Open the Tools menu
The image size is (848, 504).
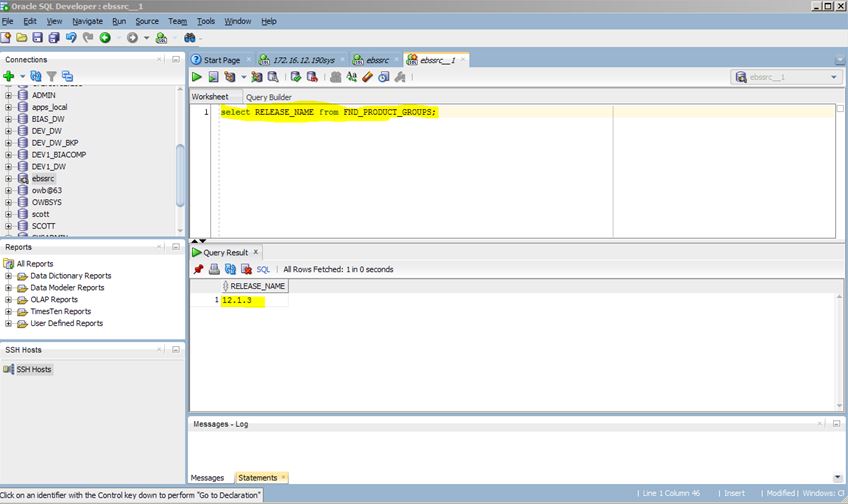(x=206, y=21)
